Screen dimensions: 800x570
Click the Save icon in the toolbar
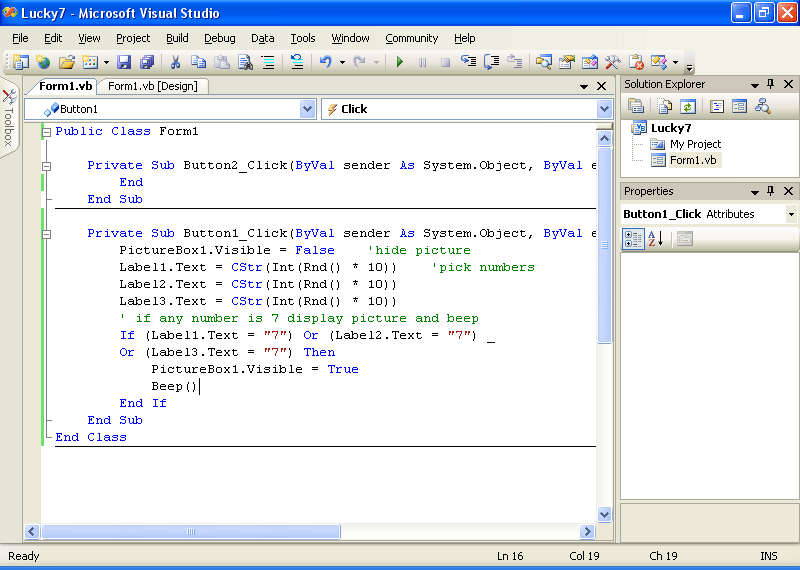pyautogui.click(x=124, y=62)
